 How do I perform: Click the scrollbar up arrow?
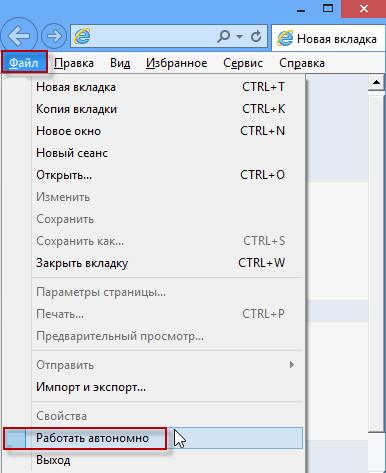377,82
